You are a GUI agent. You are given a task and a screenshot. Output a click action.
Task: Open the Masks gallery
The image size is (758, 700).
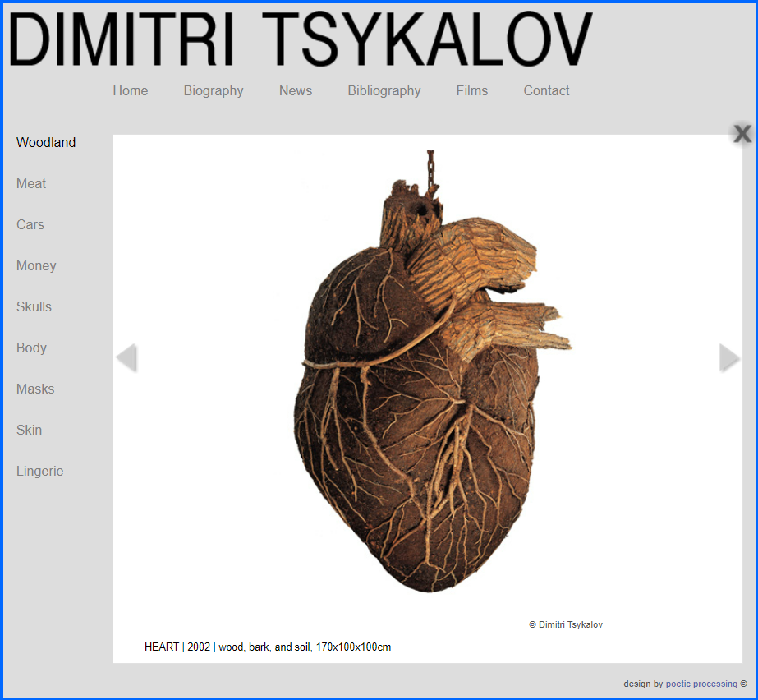point(35,389)
